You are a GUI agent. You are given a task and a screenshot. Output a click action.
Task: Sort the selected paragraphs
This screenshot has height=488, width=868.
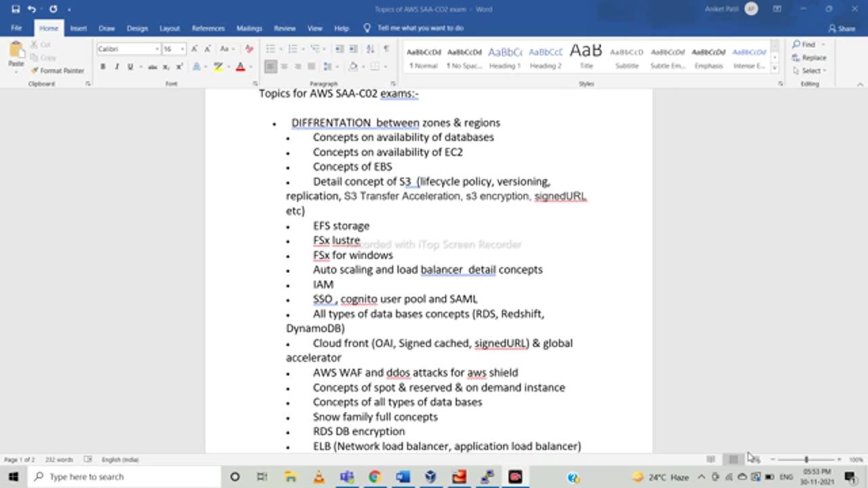(370, 49)
